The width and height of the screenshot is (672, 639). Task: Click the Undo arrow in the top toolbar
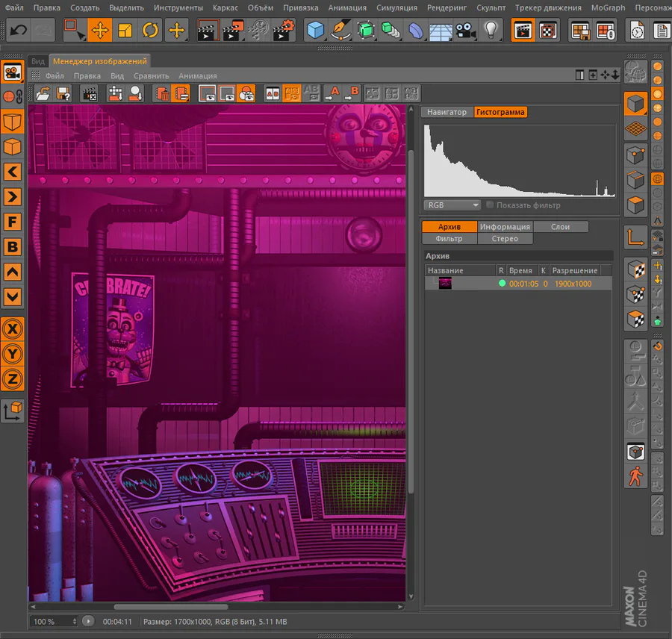click(x=19, y=31)
